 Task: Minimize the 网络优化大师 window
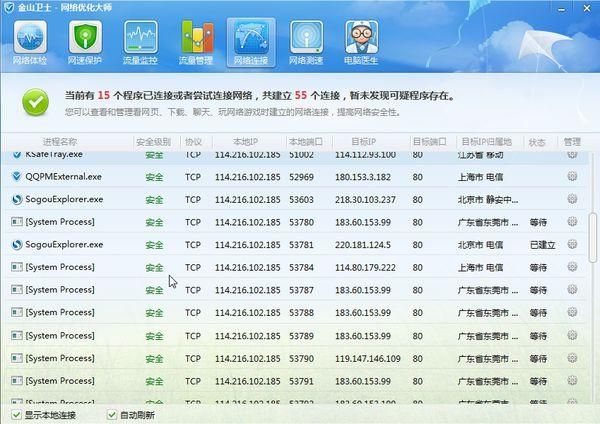[561, 9]
